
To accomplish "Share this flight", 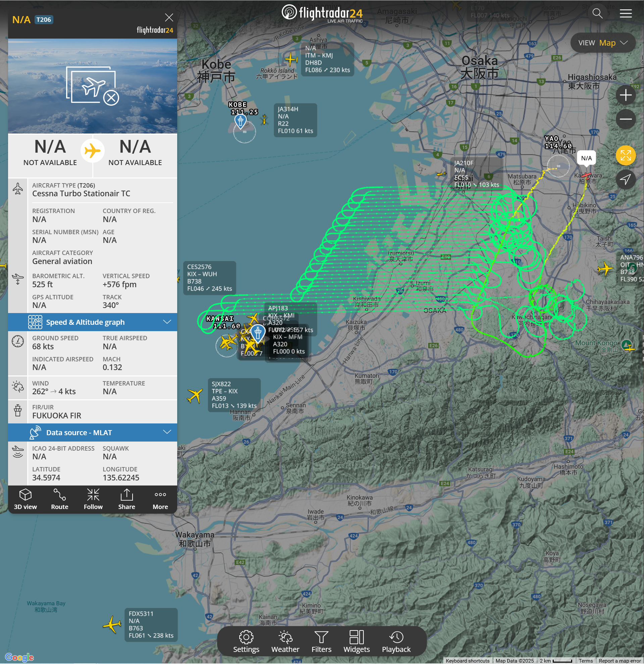I will point(127,499).
